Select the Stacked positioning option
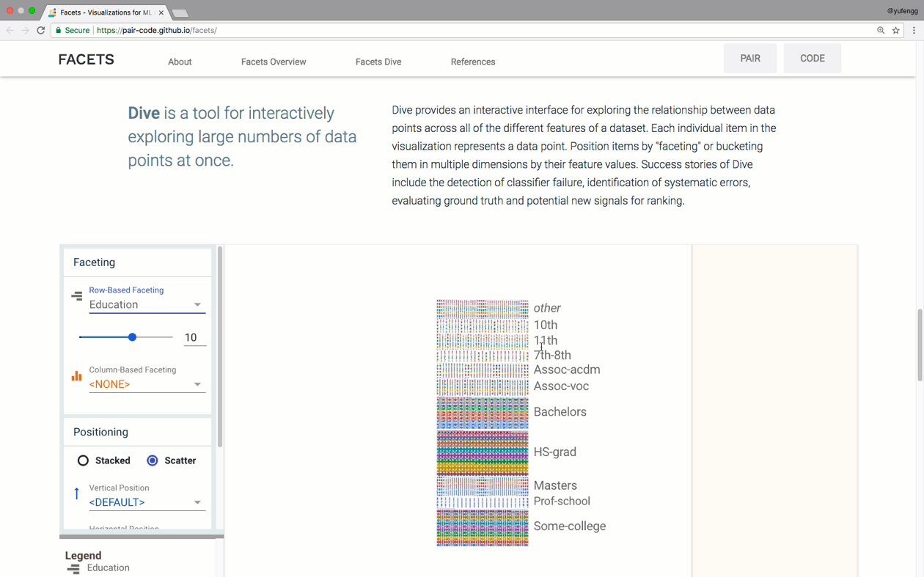924x577 pixels. [x=83, y=460]
